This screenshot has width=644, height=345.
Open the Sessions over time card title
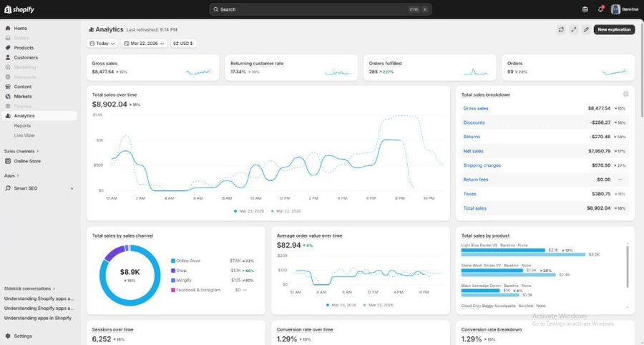coord(112,329)
